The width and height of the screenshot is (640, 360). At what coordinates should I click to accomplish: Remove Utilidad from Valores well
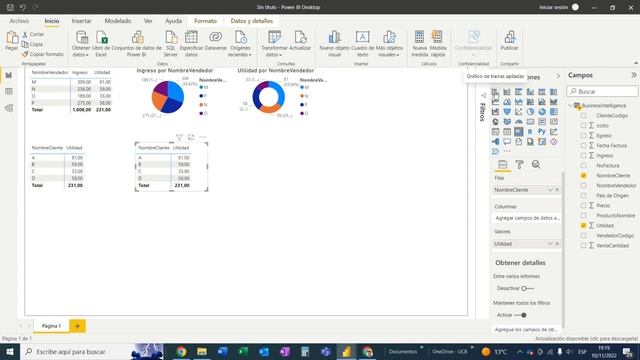point(557,244)
